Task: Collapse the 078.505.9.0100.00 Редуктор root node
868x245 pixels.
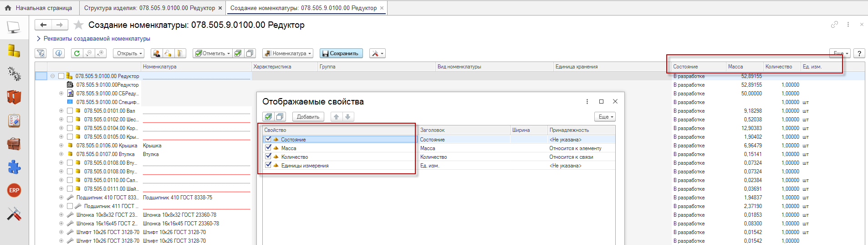Action: [x=53, y=76]
